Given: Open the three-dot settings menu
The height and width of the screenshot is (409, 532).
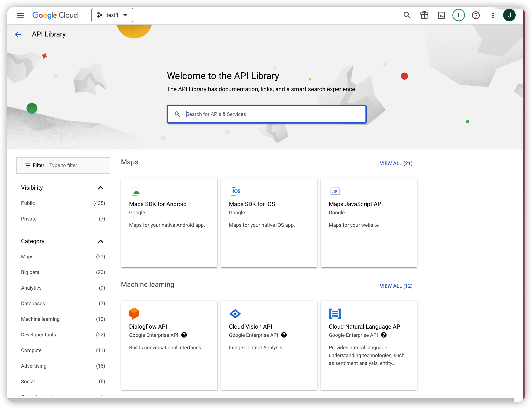Looking at the screenshot, I should [493, 15].
